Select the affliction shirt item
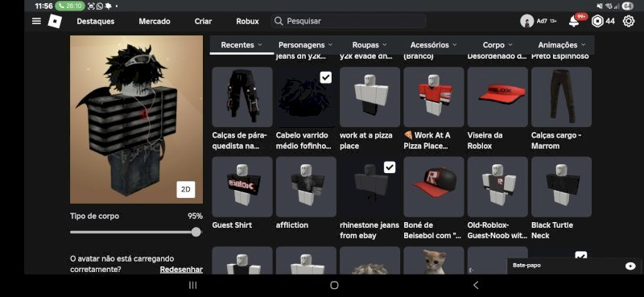Image resolution: width=644 pixels, height=297 pixels. tap(306, 187)
